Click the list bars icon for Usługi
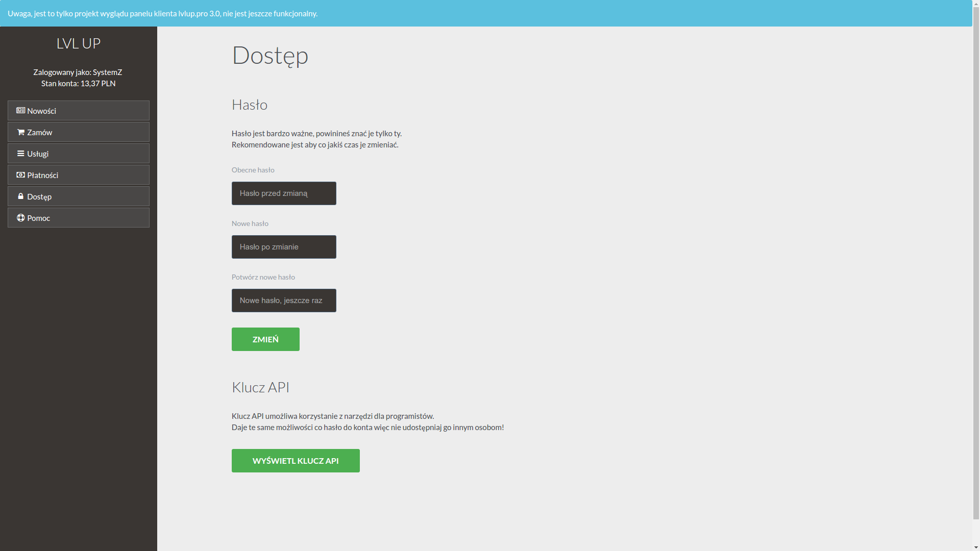 21,154
